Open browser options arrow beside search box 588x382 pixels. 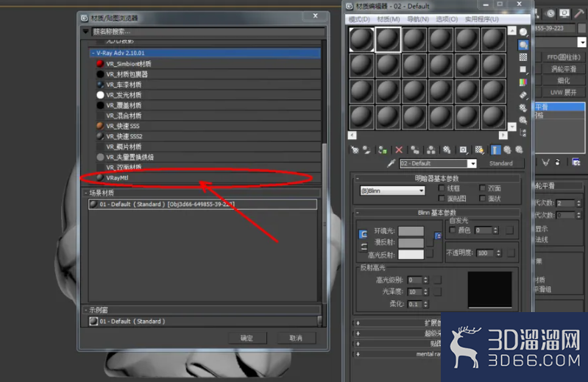[x=85, y=32]
